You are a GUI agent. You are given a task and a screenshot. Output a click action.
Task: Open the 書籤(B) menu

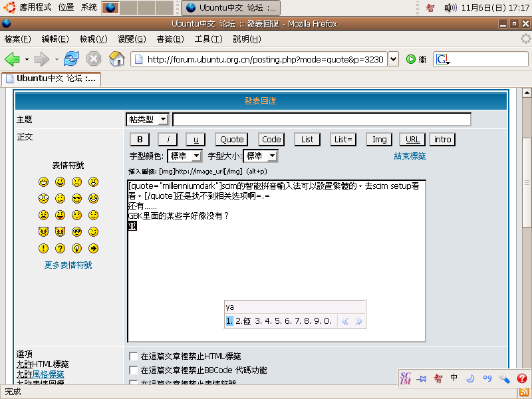[x=170, y=39]
